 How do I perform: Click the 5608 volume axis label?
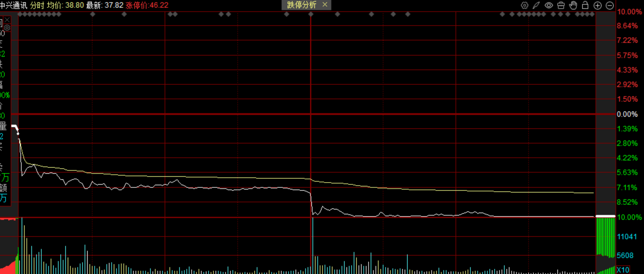pos(625,255)
